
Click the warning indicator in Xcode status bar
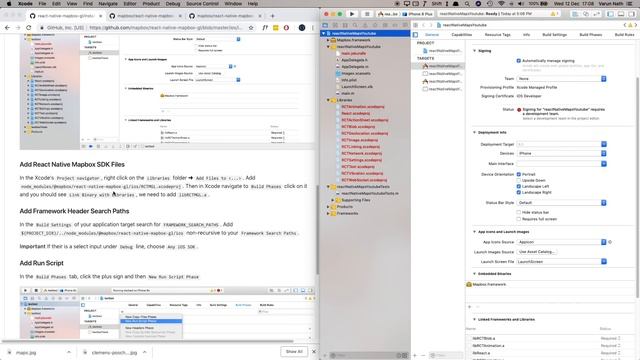(x=554, y=13)
